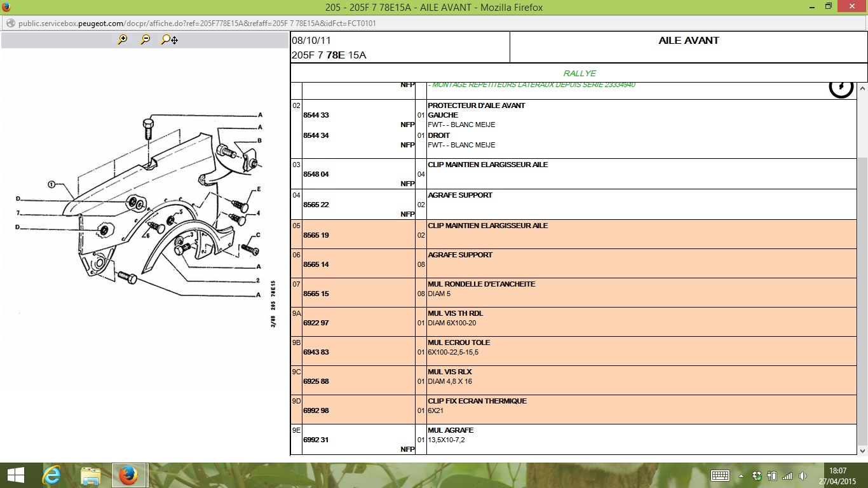Viewport: 868px width, 488px height.
Task: Select part reference 6922 97
Action: point(316,323)
